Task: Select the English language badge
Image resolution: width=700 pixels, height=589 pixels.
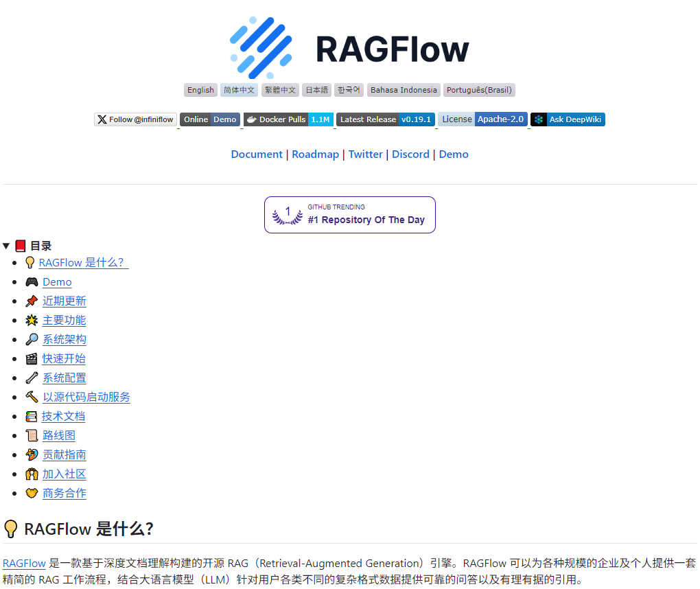Action: coord(200,90)
